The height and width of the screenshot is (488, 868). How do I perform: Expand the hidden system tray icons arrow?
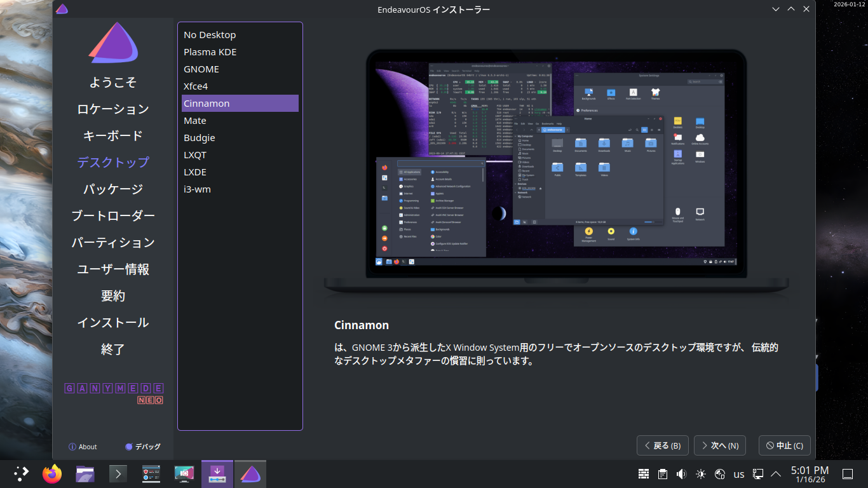point(776,474)
